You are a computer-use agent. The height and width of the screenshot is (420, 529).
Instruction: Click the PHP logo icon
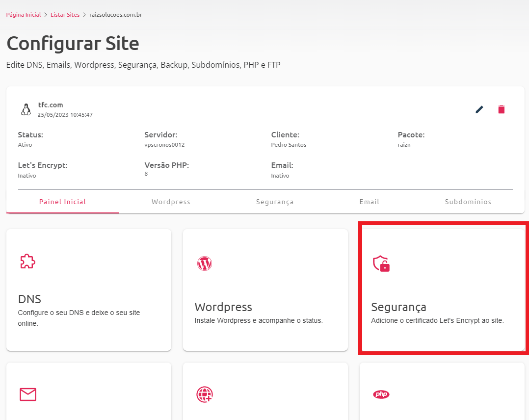381,394
